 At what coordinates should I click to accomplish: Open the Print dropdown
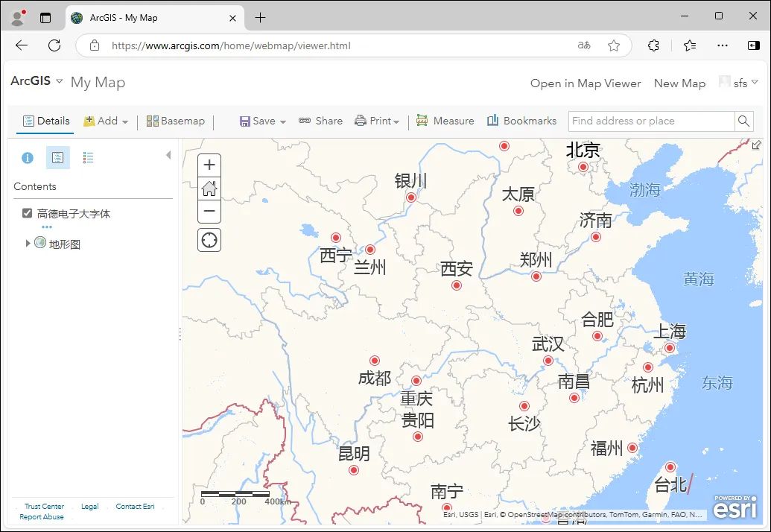coord(377,121)
